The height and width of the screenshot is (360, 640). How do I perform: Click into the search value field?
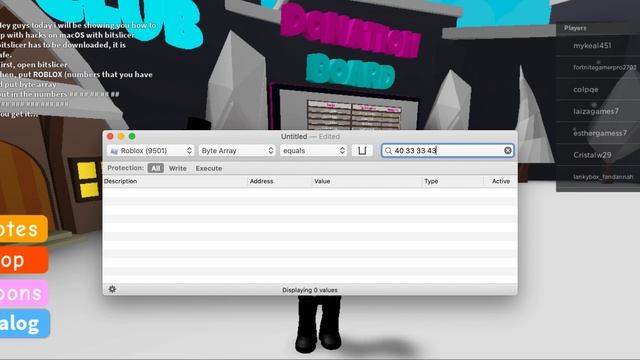pos(447,151)
